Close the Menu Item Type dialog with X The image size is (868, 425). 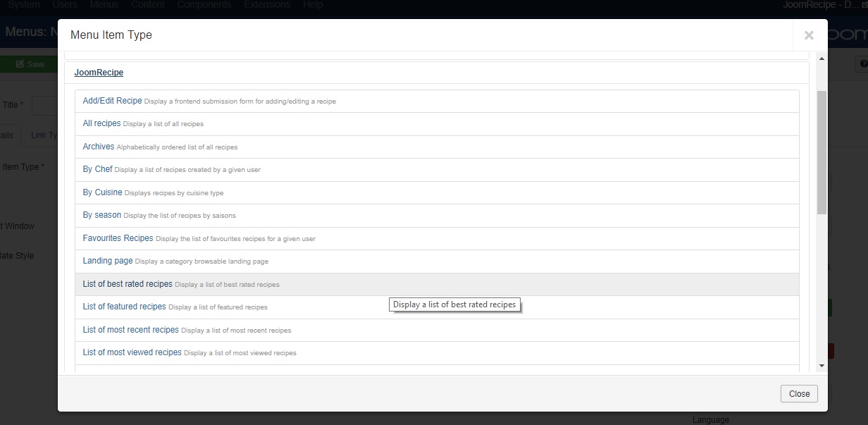point(809,35)
